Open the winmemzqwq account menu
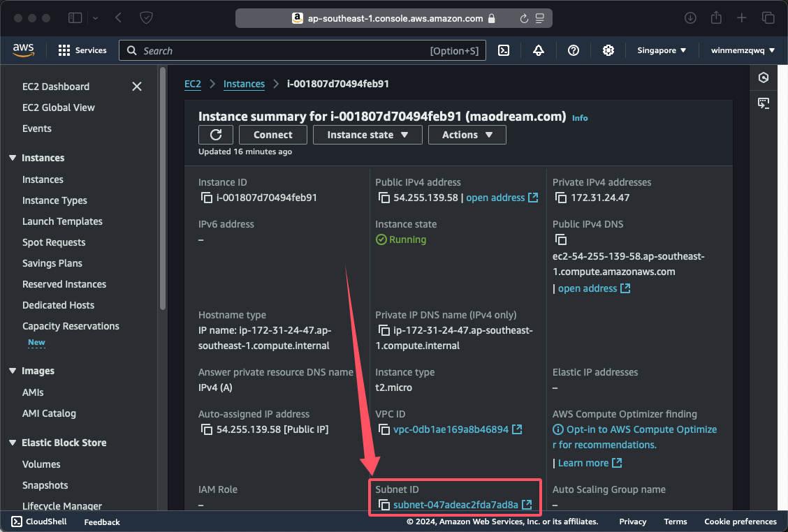 pos(743,50)
